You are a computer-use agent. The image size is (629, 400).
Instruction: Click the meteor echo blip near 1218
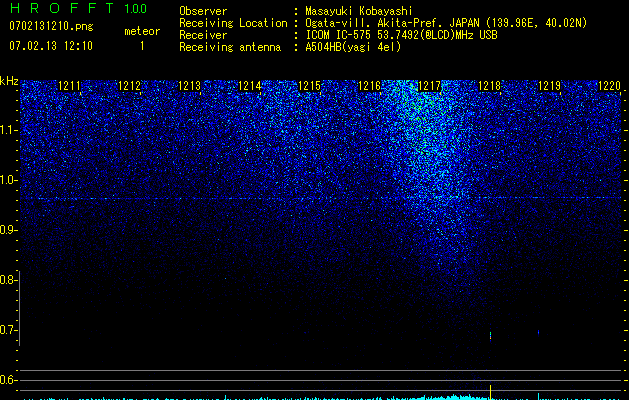[x=491, y=336]
